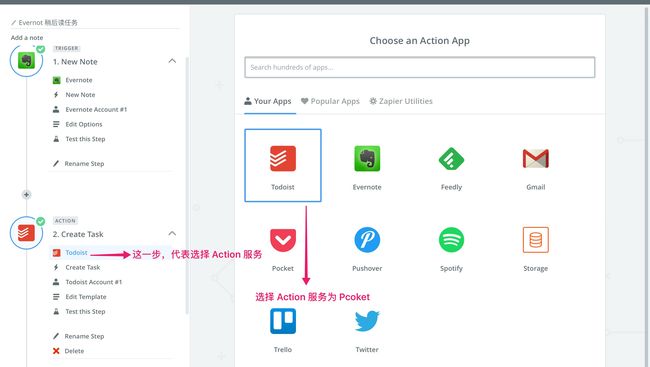650x367 pixels.
Task: Focus the Search hundreds of apps field
Action: click(420, 67)
